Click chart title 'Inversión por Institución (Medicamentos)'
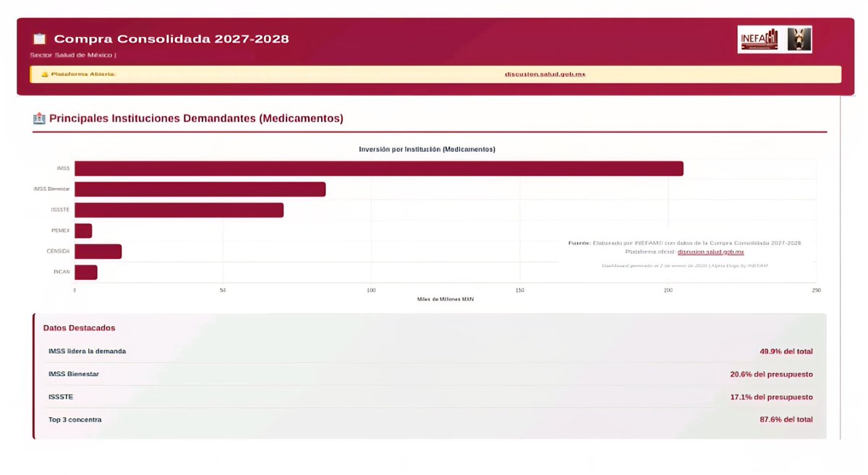868x475 pixels. coord(427,149)
